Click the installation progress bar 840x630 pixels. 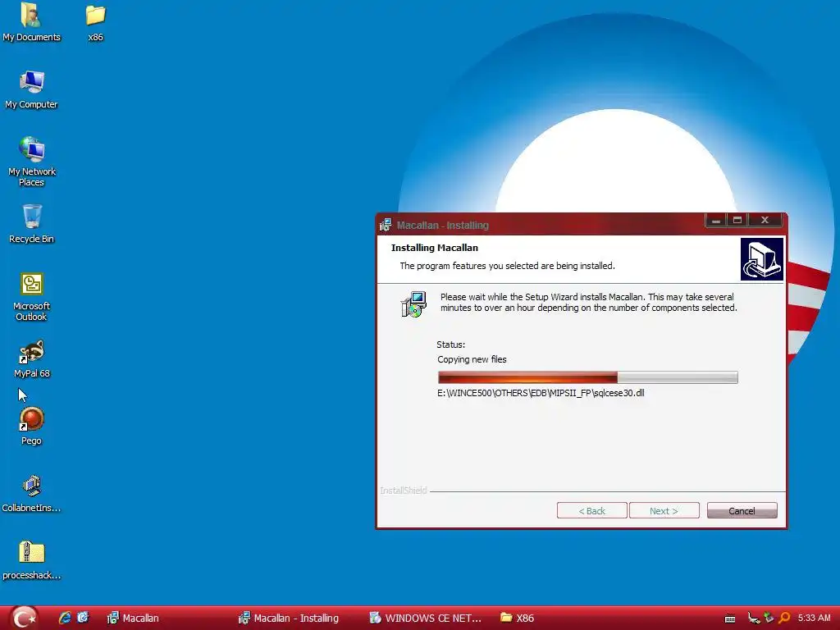587,377
